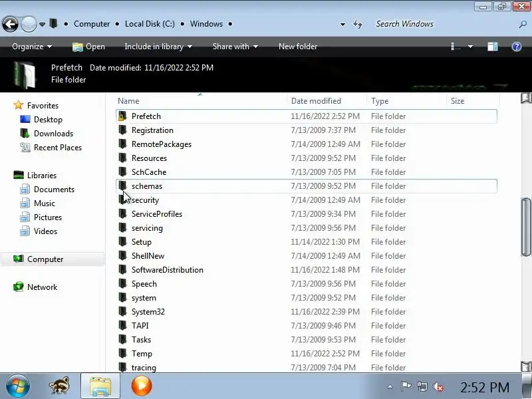Sort by the Size column header
The image size is (532, 399).
[x=458, y=101]
